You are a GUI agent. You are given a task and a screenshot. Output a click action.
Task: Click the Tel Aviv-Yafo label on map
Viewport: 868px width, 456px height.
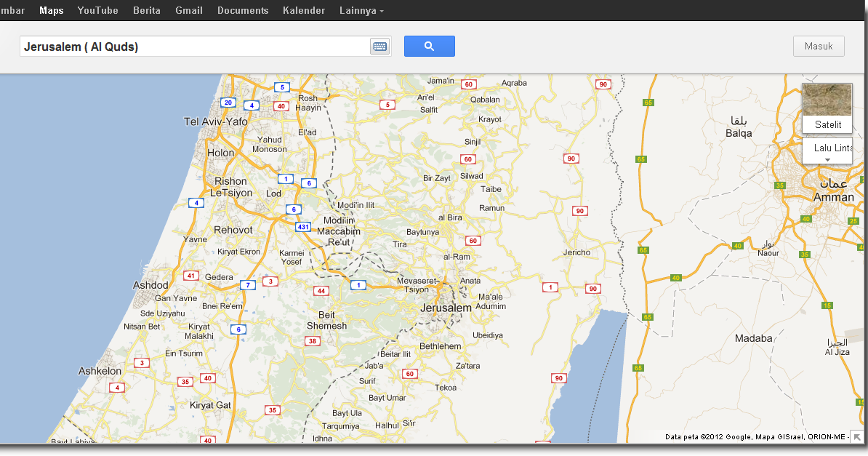point(216,121)
